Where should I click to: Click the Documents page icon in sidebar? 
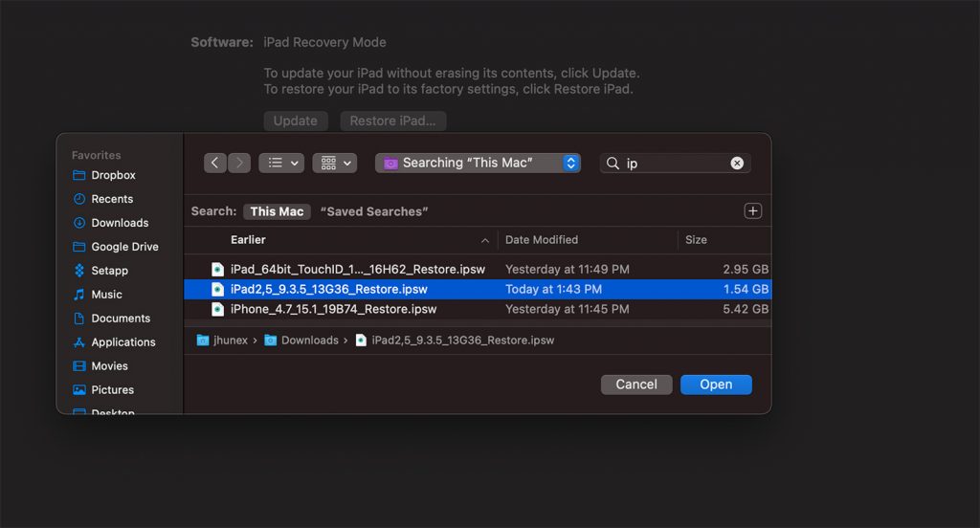click(78, 319)
